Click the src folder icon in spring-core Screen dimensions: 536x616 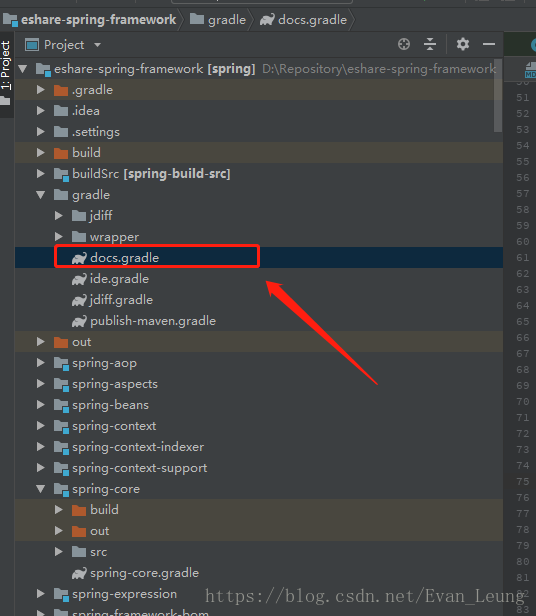pos(79,552)
